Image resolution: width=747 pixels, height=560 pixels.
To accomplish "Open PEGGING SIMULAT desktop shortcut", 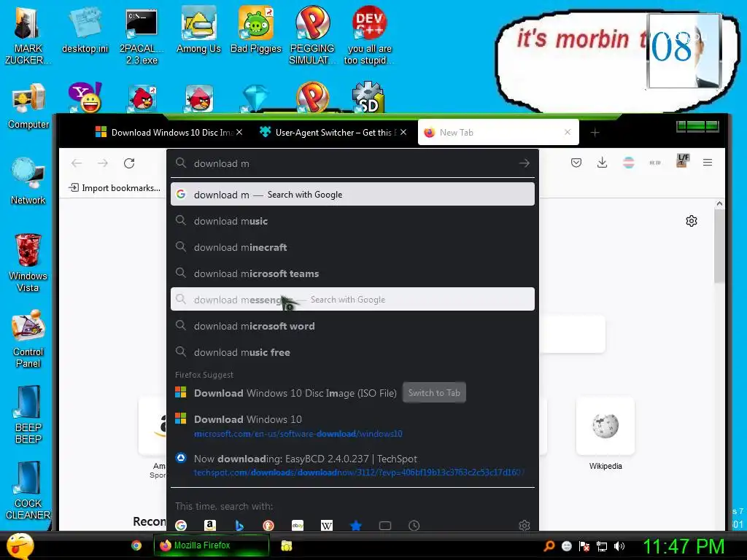I will pyautogui.click(x=312, y=36).
